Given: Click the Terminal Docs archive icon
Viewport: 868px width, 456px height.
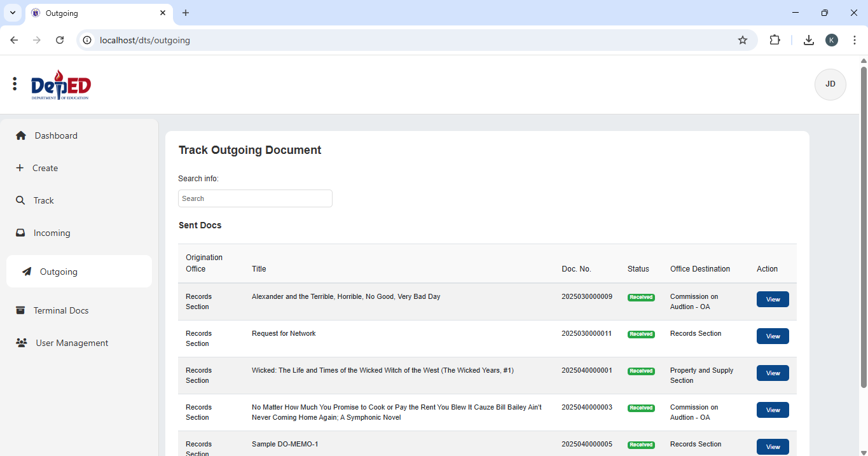Looking at the screenshot, I should [20, 310].
